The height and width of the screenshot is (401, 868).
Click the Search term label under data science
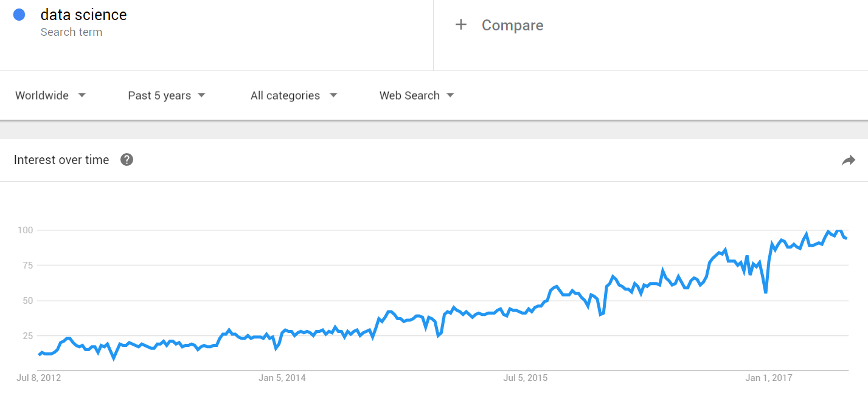[71, 32]
